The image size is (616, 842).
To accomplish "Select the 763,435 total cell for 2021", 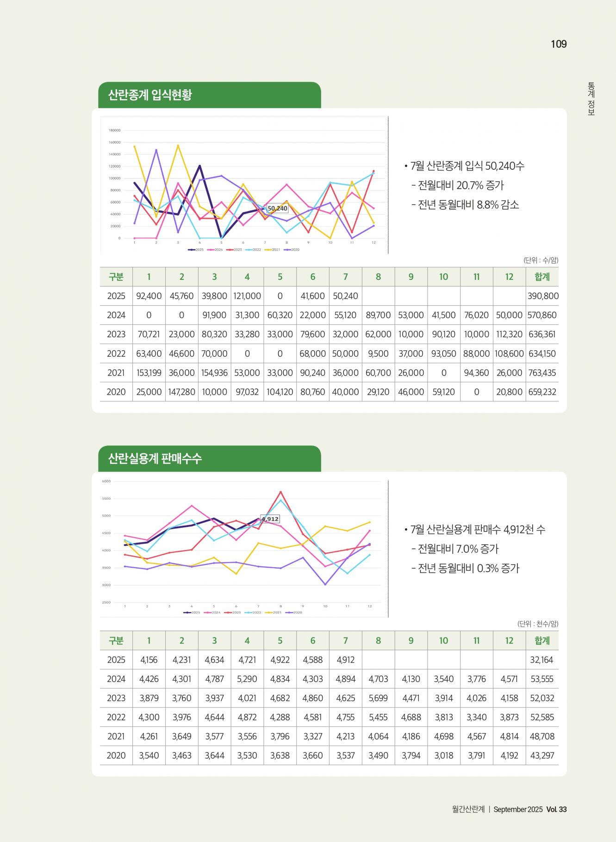I will click(542, 373).
